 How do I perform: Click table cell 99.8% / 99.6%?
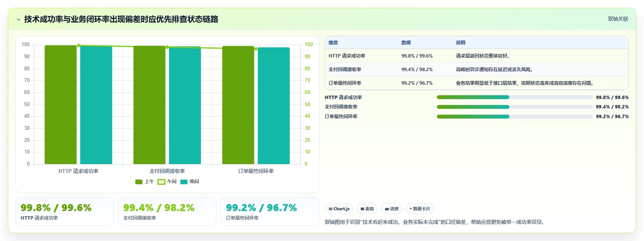tap(417, 56)
